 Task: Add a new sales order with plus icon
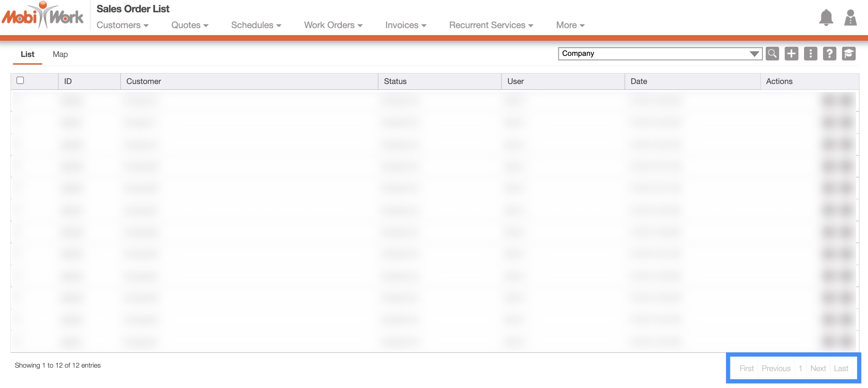point(791,54)
